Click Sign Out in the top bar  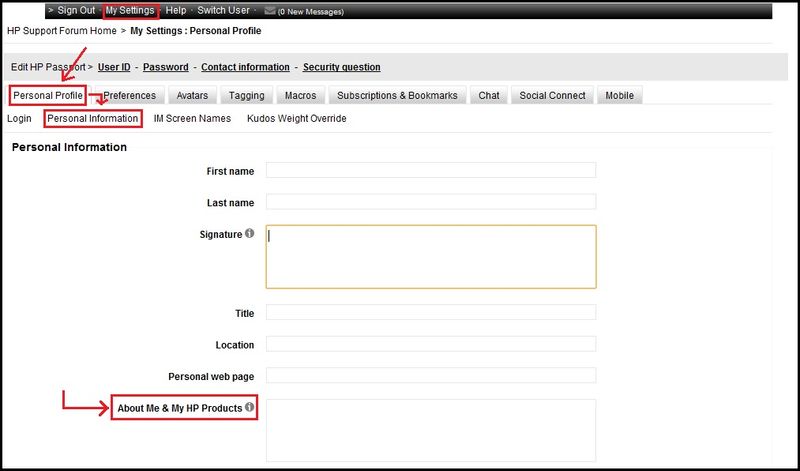click(x=76, y=10)
